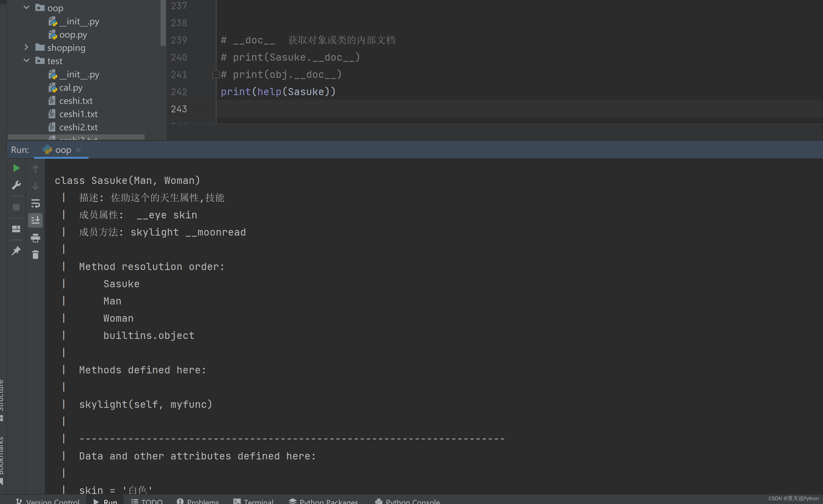Screen dimensions: 823x504
Task: Collapse the oop folder
Action: pyautogui.click(x=26, y=7)
